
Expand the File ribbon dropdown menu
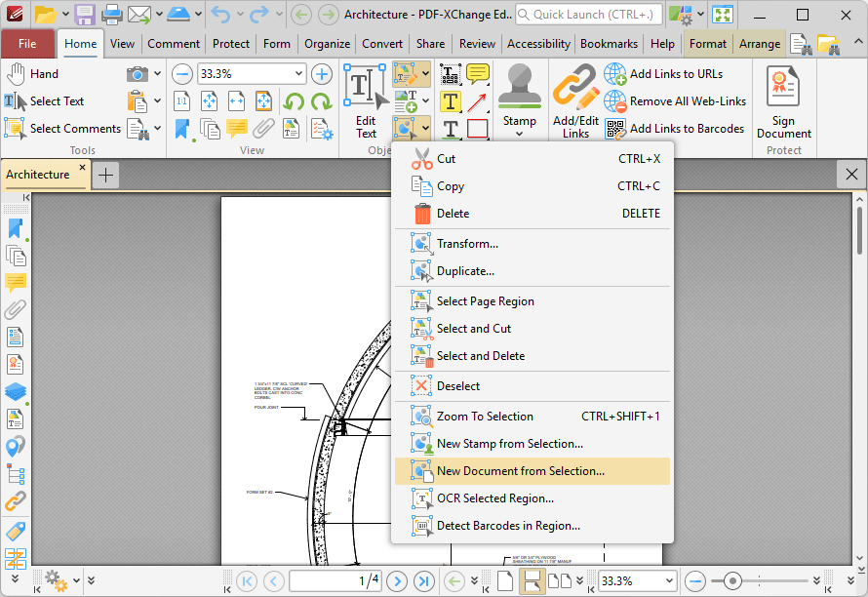28,44
